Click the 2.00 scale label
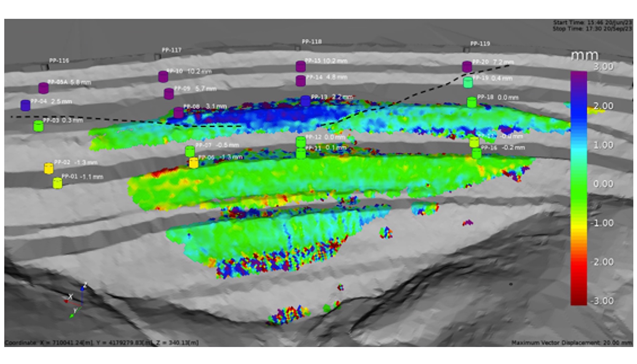This screenshot has width=637, height=364. 603,106
